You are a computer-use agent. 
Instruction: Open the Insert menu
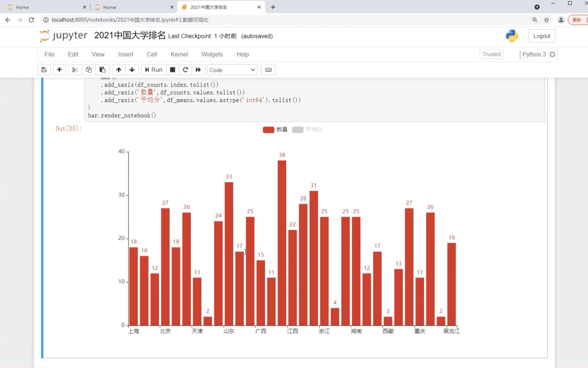point(126,54)
